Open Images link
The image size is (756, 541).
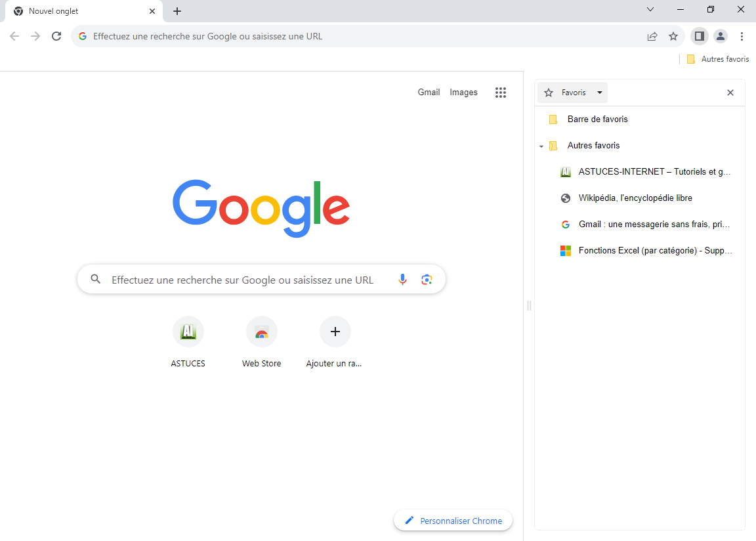click(463, 92)
